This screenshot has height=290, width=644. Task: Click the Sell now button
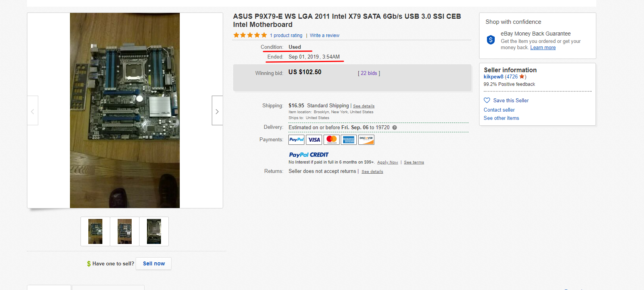tap(154, 263)
